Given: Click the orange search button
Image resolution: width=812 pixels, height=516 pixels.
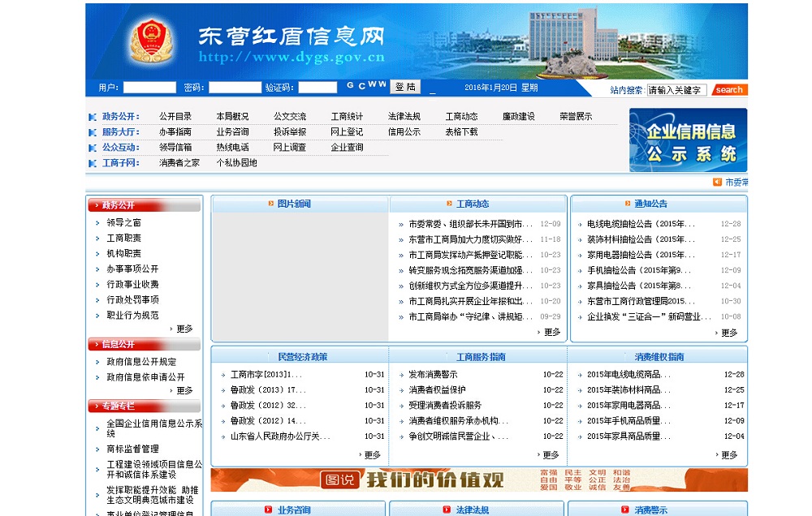Looking at the screenshot, I should click(x=729, y=89).
